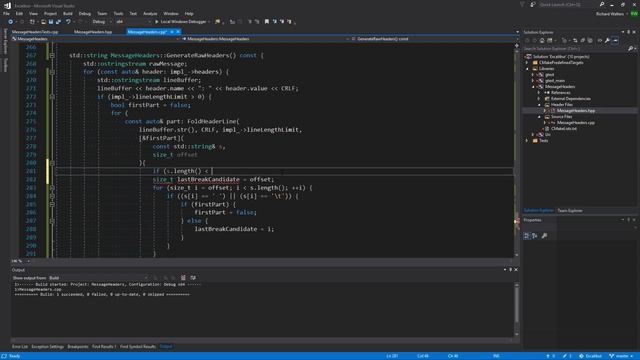Close the MessageHeaders.cpp active tab
The height and width of the screenshot is (360, 640).
(178, 32)
